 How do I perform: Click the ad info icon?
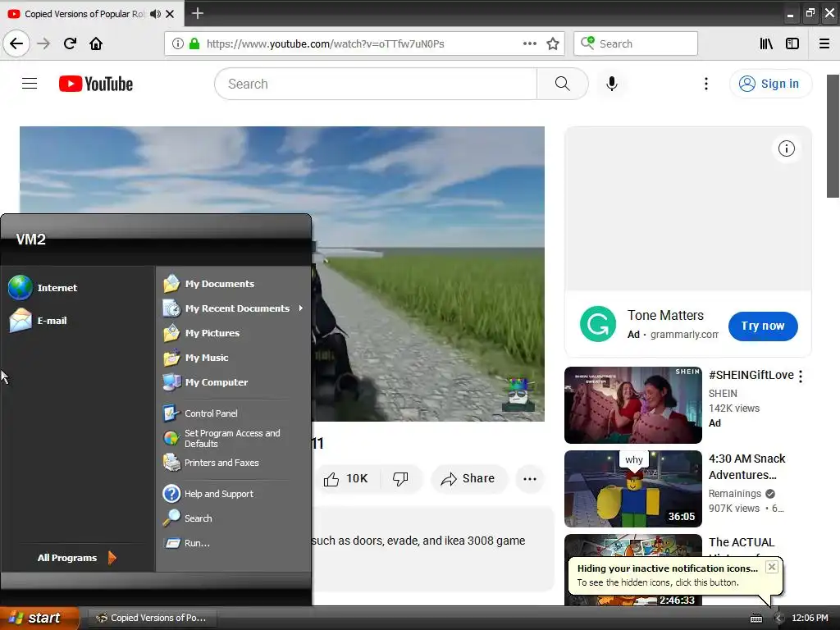[787, 148]
